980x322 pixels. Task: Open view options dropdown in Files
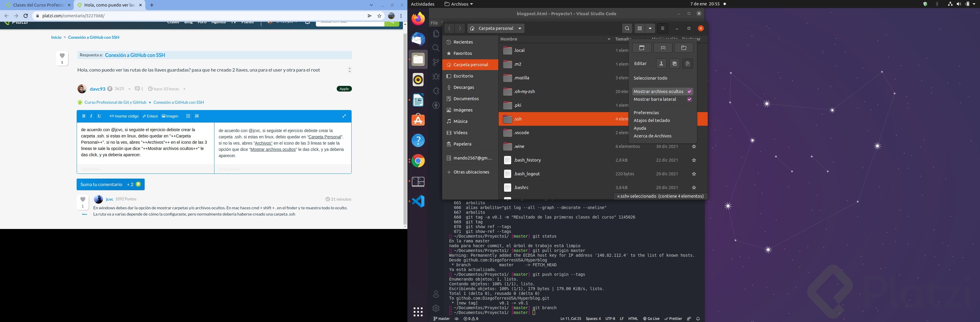pos(650,29)
